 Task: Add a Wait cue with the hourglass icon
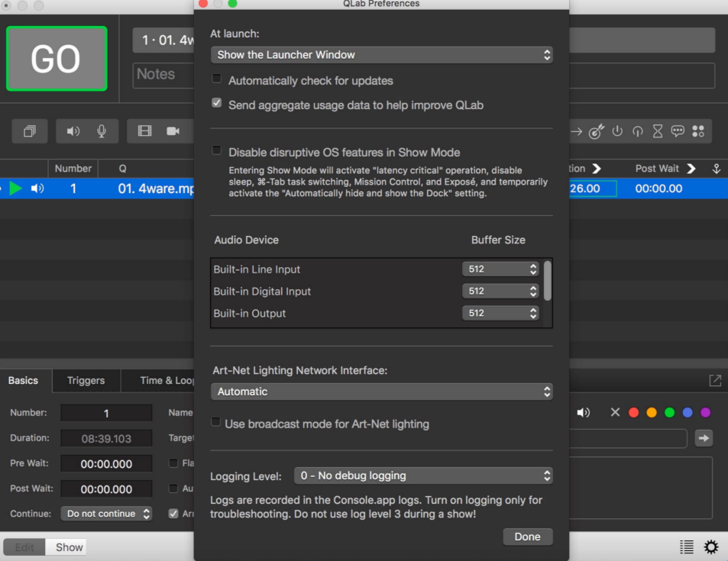tap(658, 131)
